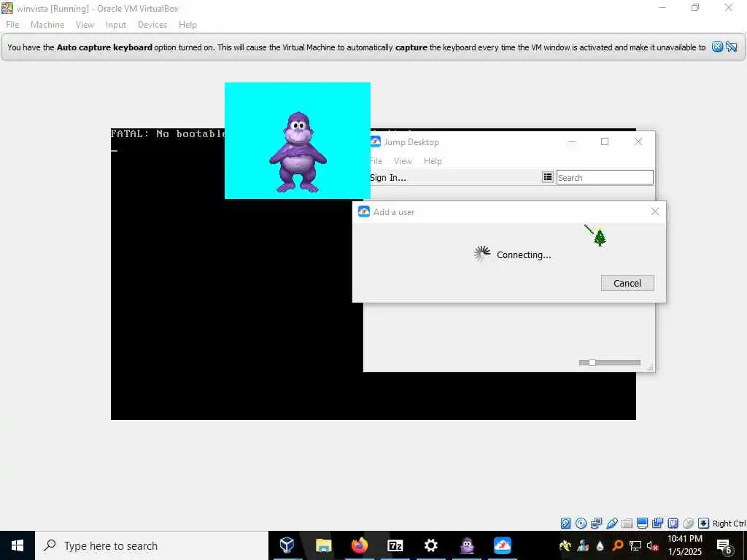Open 7-Zip from the taskbar
The image size is (747, 560).
(395, 545)
